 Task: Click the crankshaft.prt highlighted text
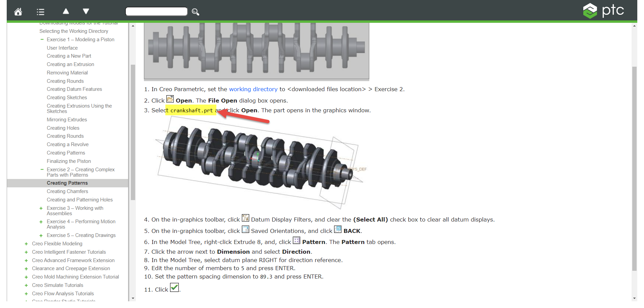191,110
